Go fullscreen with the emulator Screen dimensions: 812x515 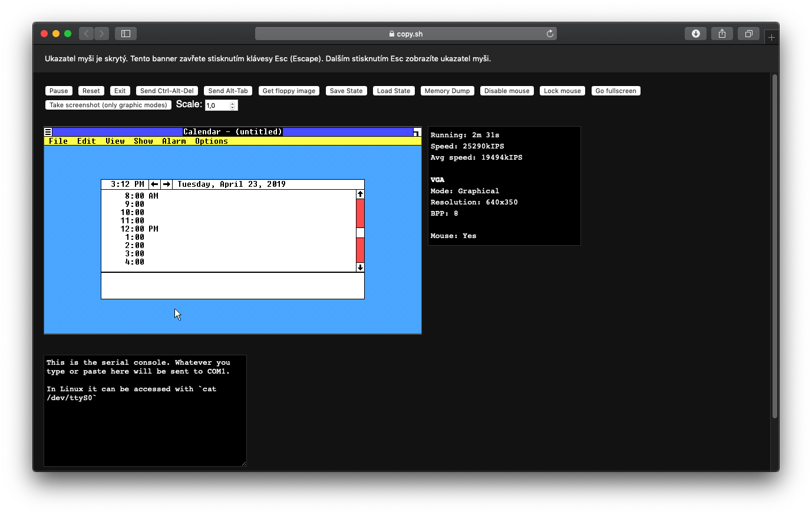click(x=616, y=91)
